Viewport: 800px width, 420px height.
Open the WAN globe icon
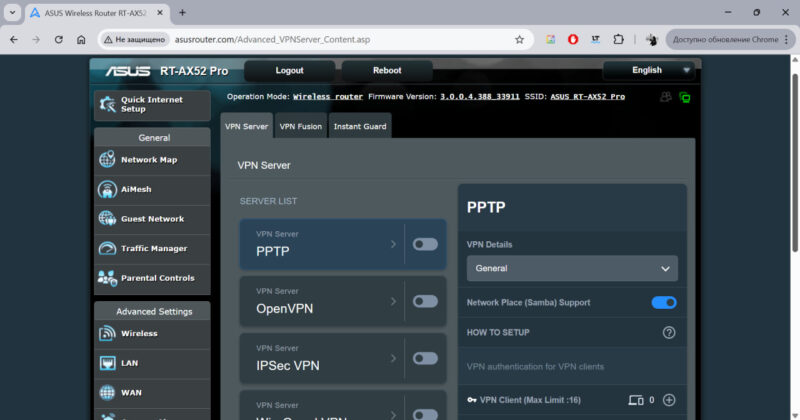[107, 392]
